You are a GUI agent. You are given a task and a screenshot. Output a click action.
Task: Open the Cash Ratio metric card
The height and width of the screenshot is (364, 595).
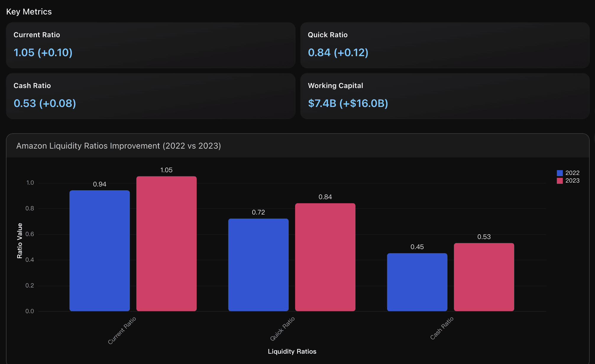(x=151, y=96)
